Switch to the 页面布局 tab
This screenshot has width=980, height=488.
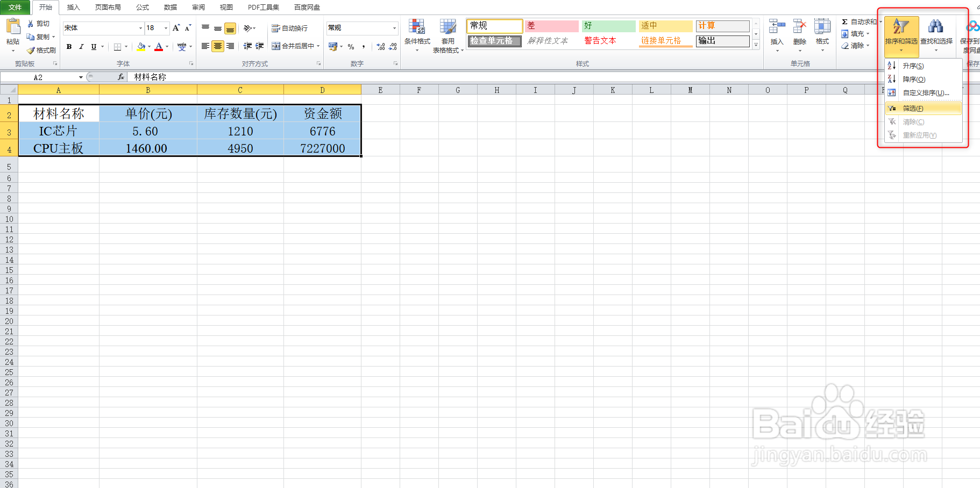click(x=108, y=8)
